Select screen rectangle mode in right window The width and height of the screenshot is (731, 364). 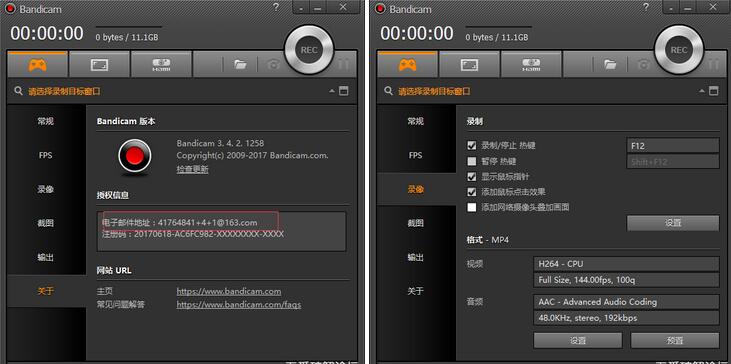coord(469,64)
